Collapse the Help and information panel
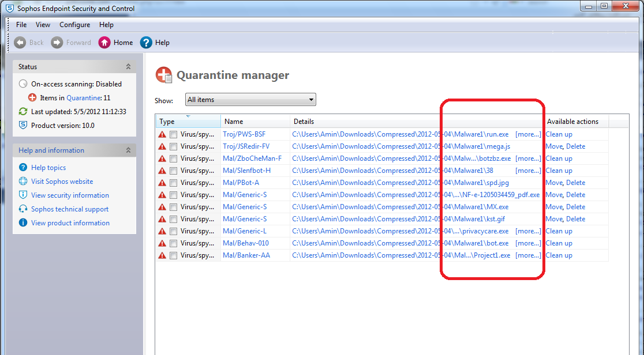644x355 pixels. 128,150
